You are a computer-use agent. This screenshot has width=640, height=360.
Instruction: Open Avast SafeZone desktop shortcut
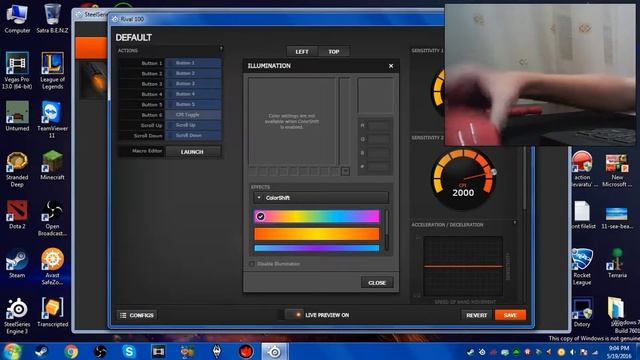tap(52, 266)
